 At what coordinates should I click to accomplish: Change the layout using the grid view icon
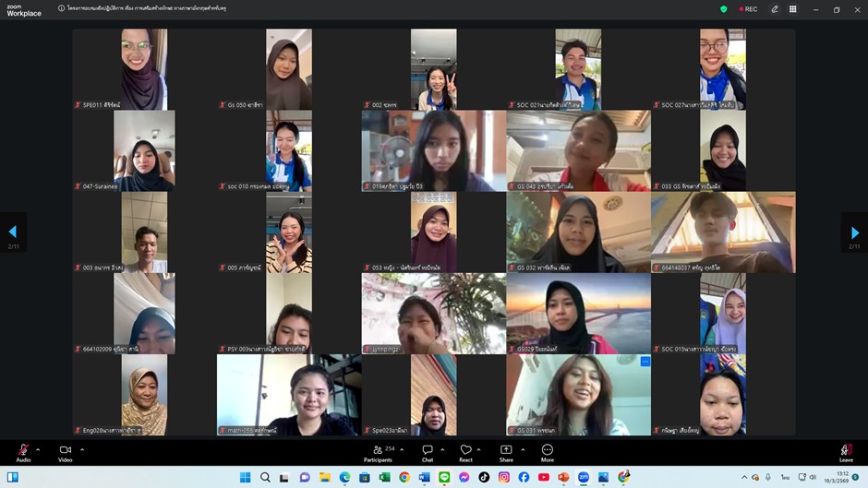point(792,9)
